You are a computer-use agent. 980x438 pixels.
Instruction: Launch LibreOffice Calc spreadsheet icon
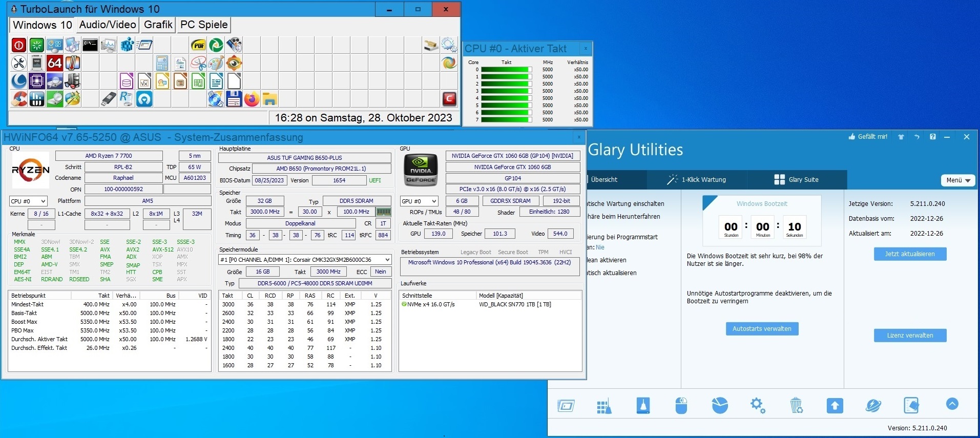(198, 81)
